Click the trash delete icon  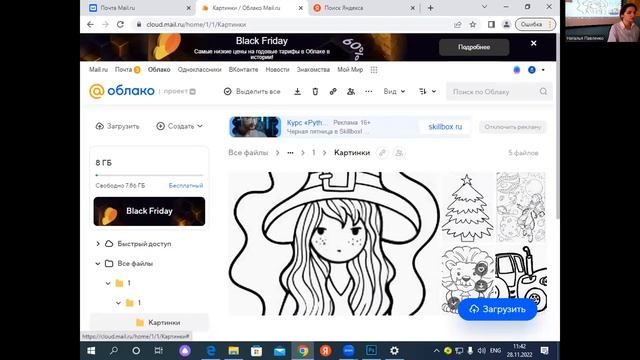(x=315, y=91)
